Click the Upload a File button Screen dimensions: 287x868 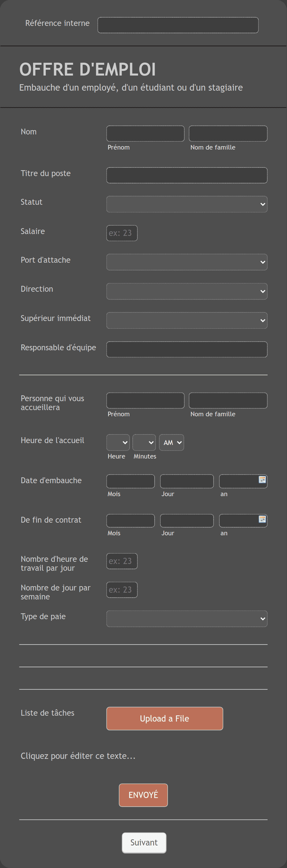pos(164,718)
